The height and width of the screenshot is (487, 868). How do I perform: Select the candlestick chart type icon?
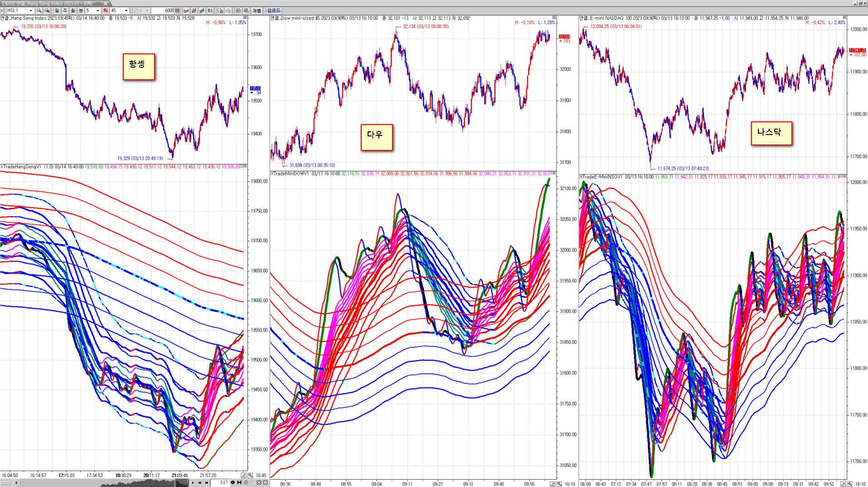coord(194,10)
